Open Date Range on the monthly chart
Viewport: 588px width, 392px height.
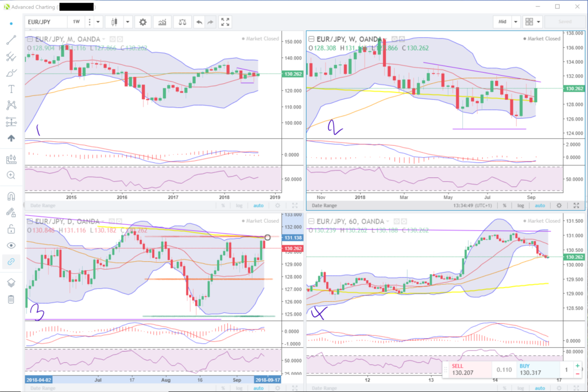[x=43, y=205]
